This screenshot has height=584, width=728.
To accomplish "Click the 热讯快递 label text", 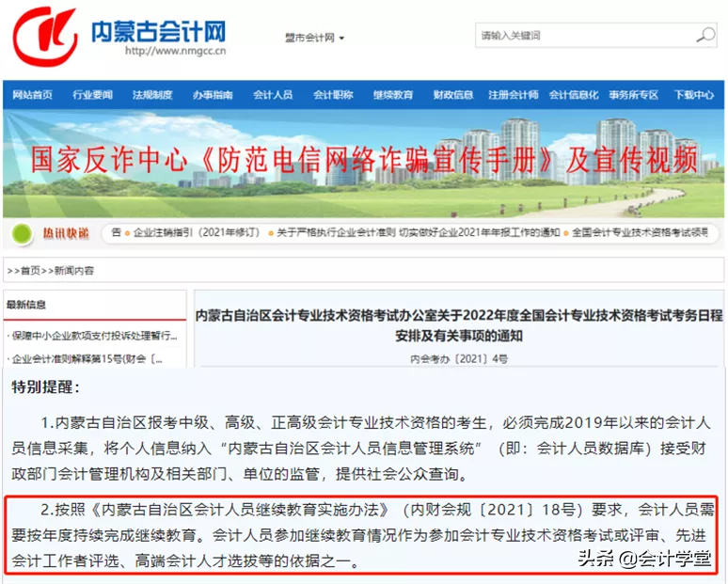I will [66, 233].
